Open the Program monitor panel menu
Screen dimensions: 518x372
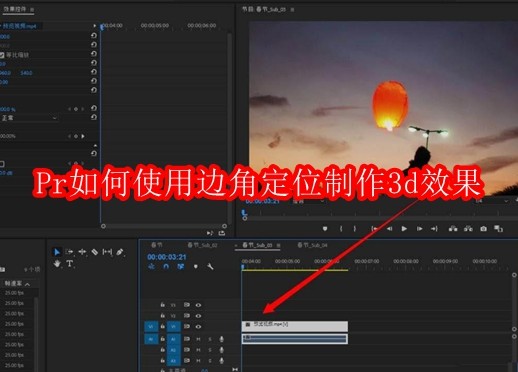(292, 10)
